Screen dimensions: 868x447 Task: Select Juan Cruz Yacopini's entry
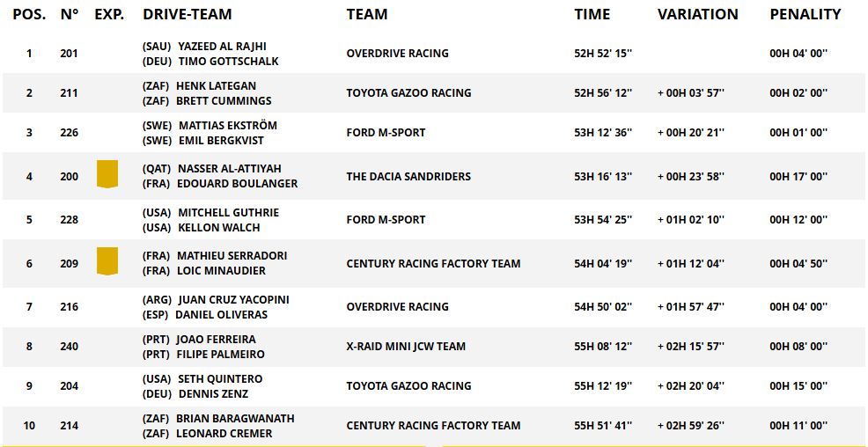point(233,300)
